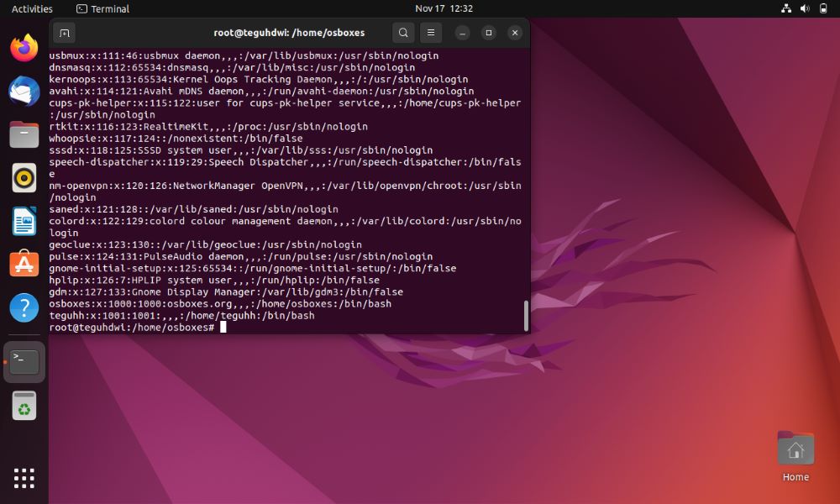Click the hplip HPLIP system user line

[214, 280]
